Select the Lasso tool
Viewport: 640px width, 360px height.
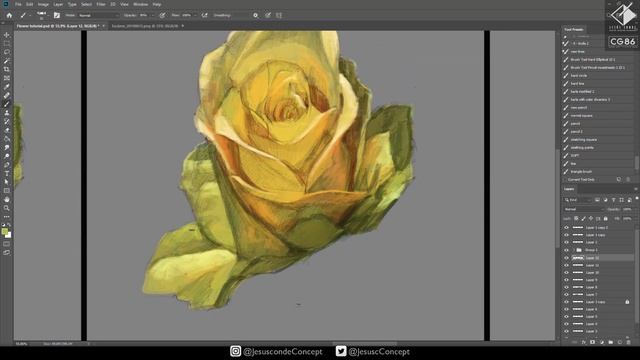tap(7, 52)
